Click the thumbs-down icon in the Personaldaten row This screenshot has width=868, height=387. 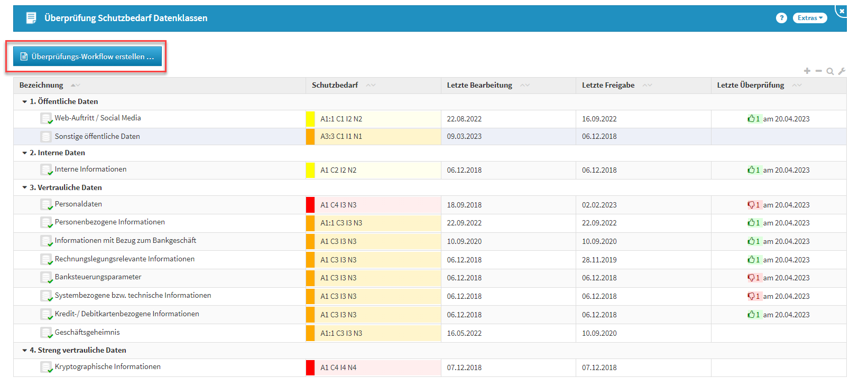coord(751,205)
